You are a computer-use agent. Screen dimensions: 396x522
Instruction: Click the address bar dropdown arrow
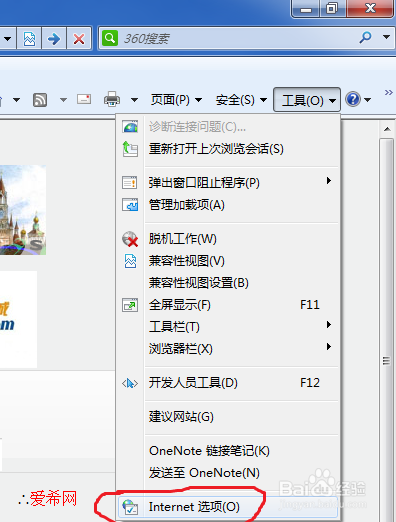click(7, 39)
